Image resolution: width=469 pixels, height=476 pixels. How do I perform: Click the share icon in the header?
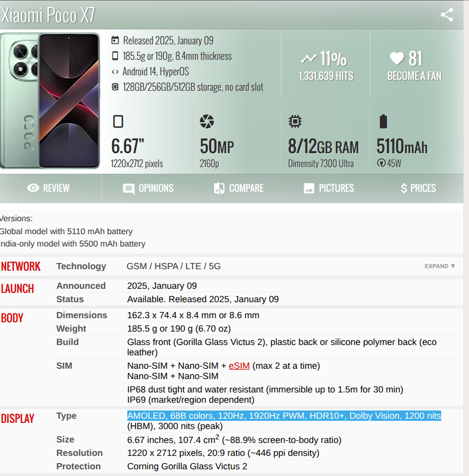(x=447, y=14)
